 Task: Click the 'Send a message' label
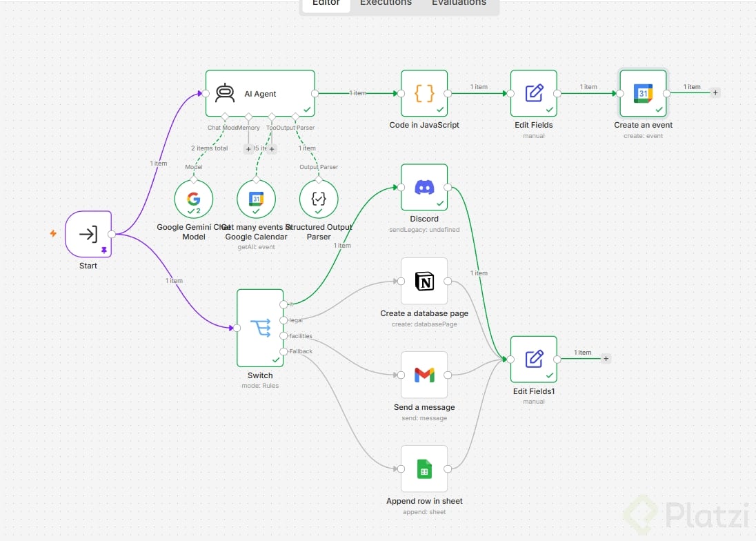(x=424, y=407)
